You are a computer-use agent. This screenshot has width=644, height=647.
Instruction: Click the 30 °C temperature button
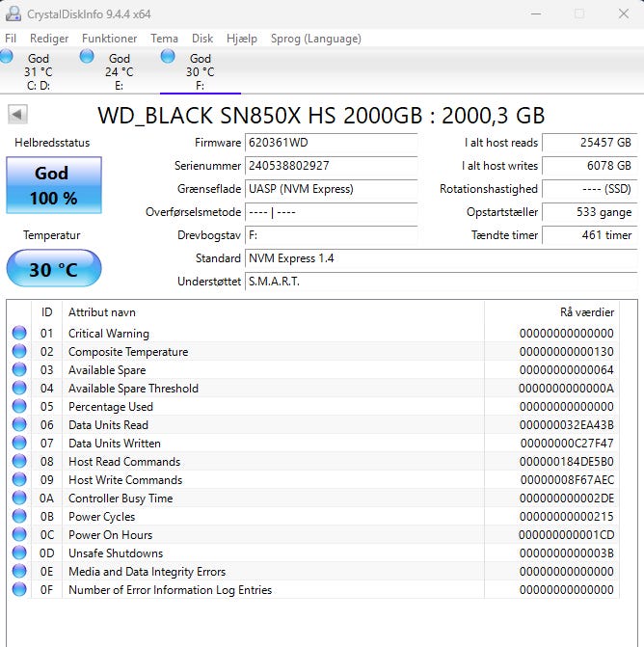click(54, 268)
